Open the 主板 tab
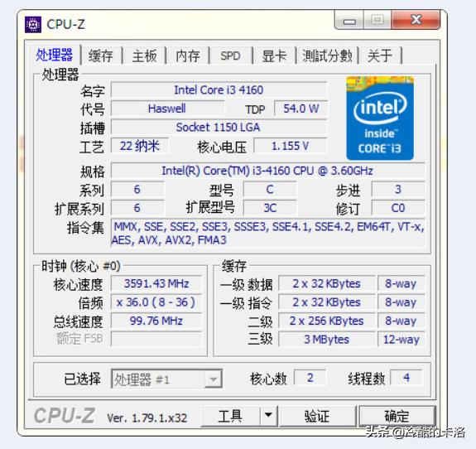The height and width of the screenshot is (449, 476). tap(144, 56)
